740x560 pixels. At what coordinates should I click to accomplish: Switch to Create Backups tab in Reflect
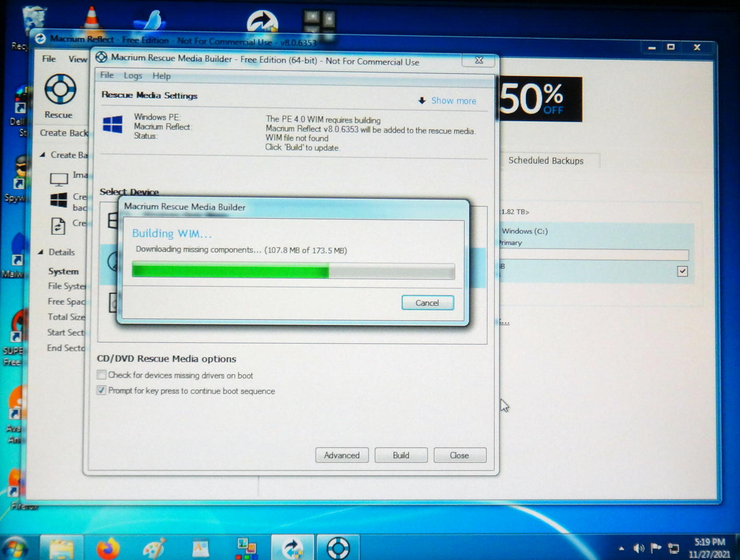point(63,133)
